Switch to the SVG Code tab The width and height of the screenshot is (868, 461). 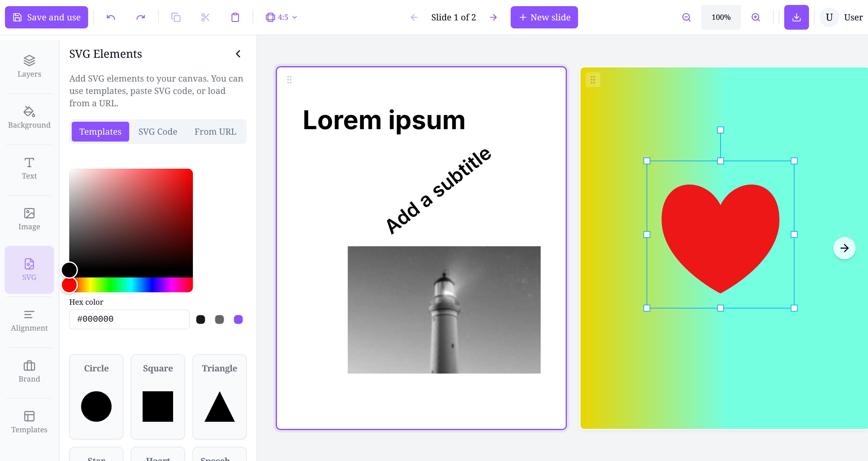click(x=158, y=132)
